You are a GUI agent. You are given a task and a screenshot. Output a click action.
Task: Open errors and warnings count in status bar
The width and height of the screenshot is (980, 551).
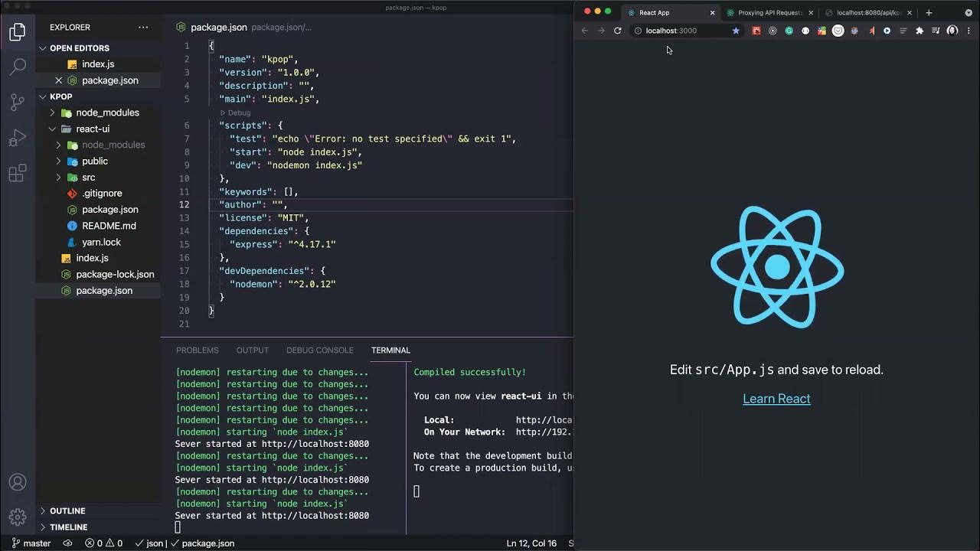[103, 543]
